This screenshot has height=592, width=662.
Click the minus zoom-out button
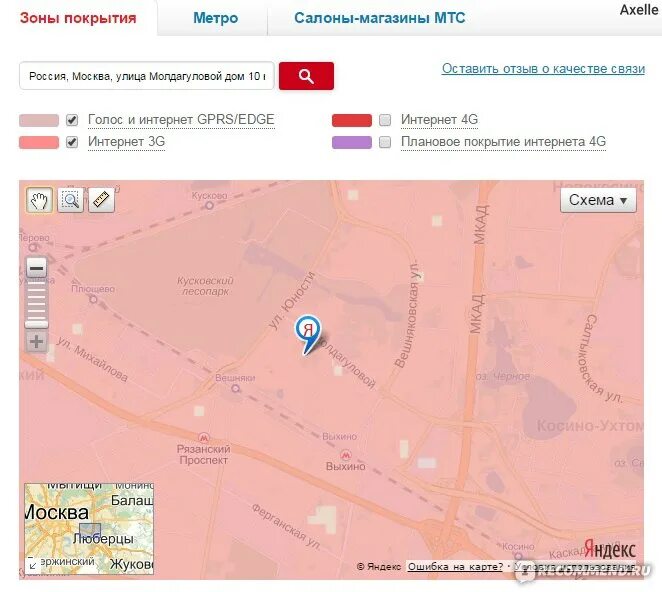click(36, 268)
